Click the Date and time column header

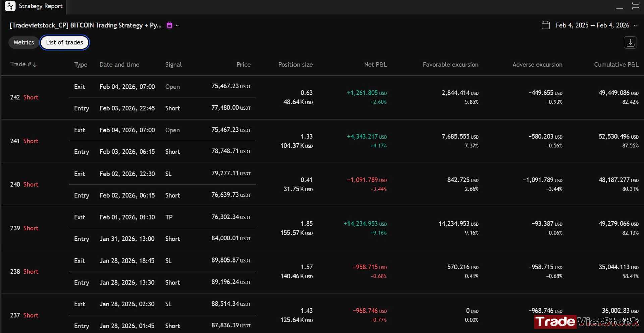[119, 65]
